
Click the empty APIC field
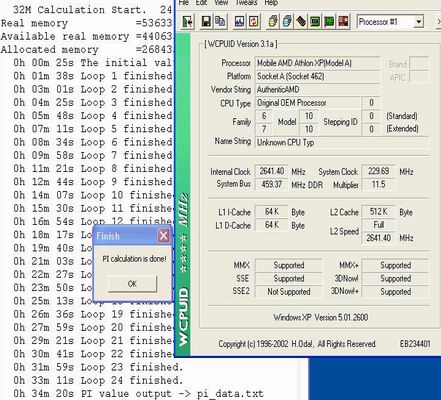[419, 77]
